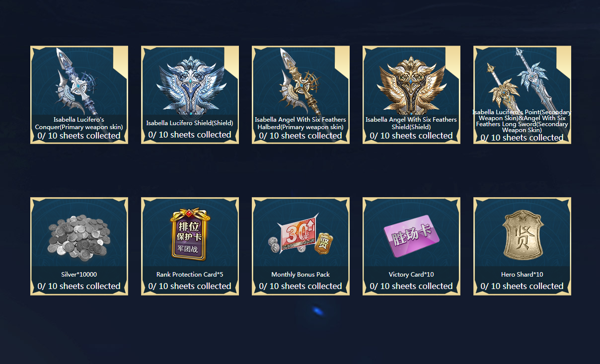Viewport: 600px width, 364px height.
Task: Click the Silver*10000 label
Action: click(79, 274)
